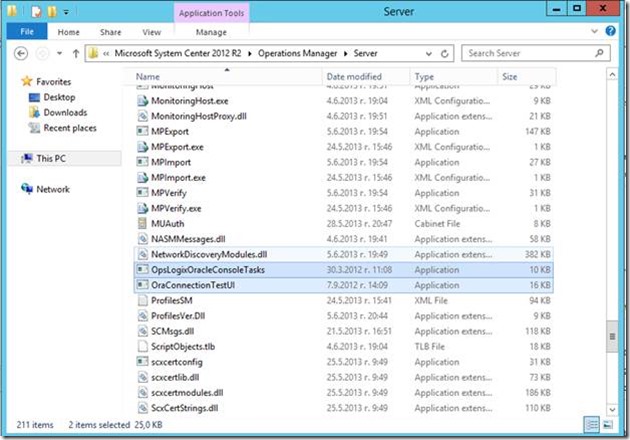This screenshot has height=440, width=630.
Task: Select the OraConnectionTestUI application icon
Action: pos(142,285)
